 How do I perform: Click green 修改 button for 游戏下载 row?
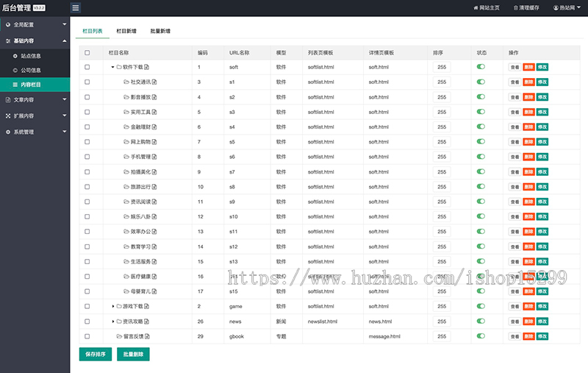[542, 306]
